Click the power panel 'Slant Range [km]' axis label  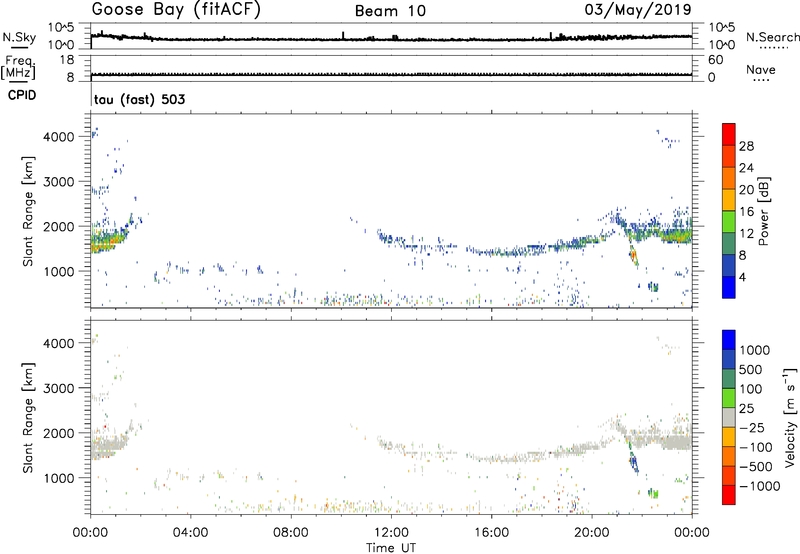[28, 211]
